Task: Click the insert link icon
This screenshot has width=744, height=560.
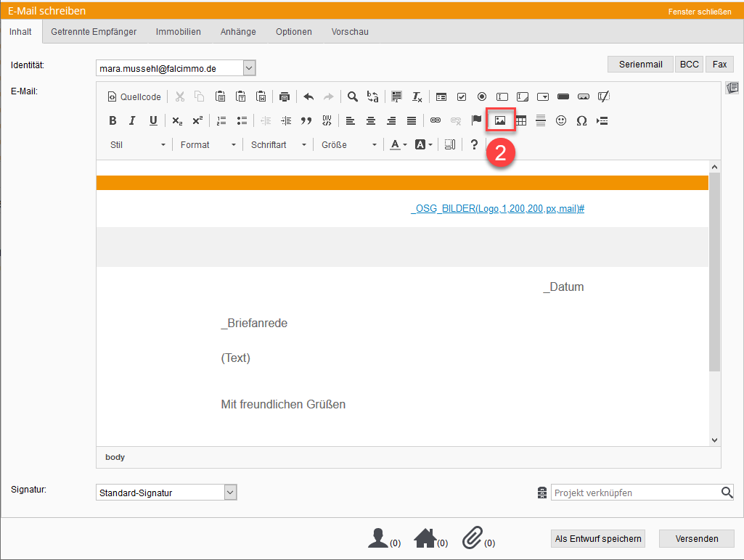Action: pyautogui.click(x=436, y=120)
